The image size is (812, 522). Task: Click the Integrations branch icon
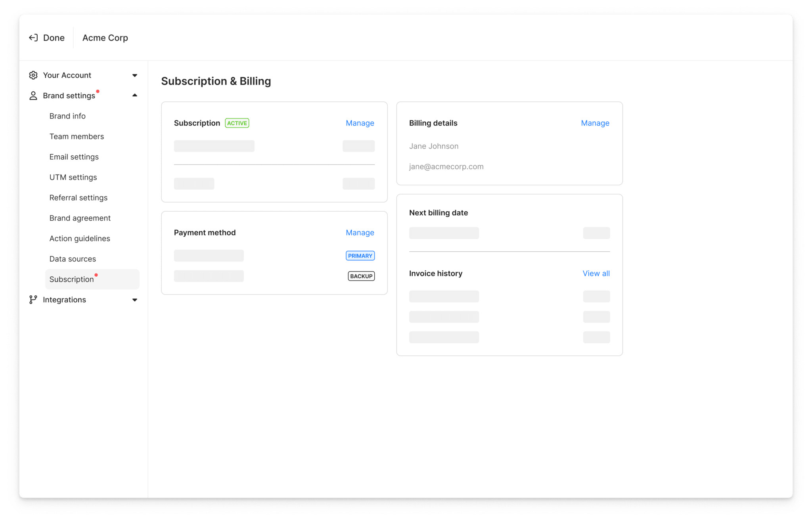pos(33,300)
